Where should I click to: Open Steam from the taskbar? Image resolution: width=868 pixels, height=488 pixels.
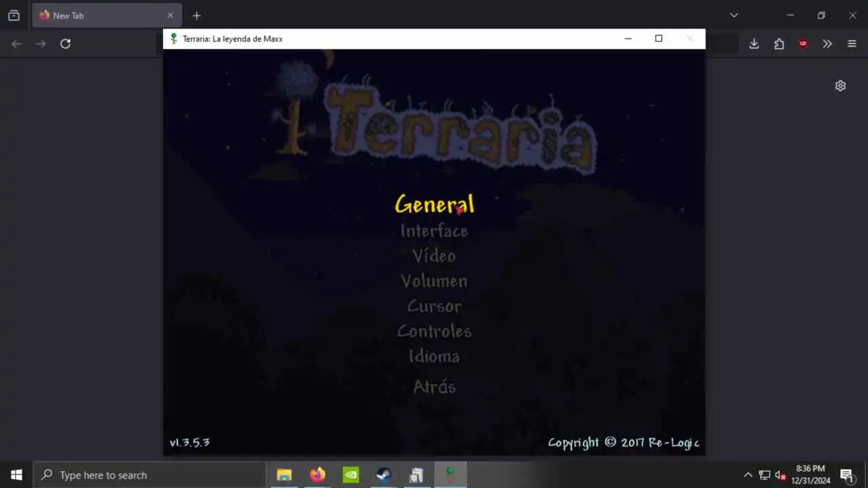point(384,474)
